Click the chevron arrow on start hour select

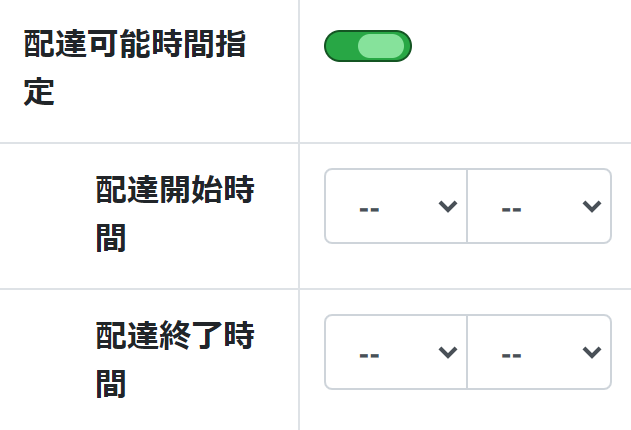coord(448,206)
